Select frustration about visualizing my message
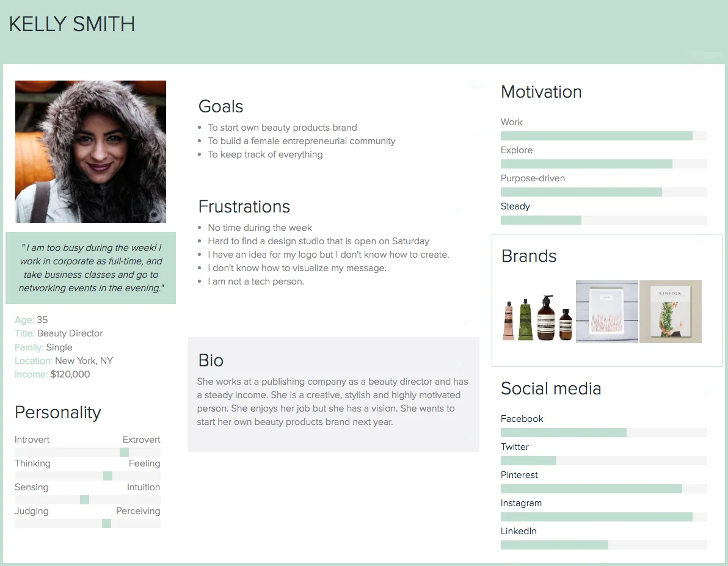The width and height of the screenshot is (728, 566). [297, 269]
